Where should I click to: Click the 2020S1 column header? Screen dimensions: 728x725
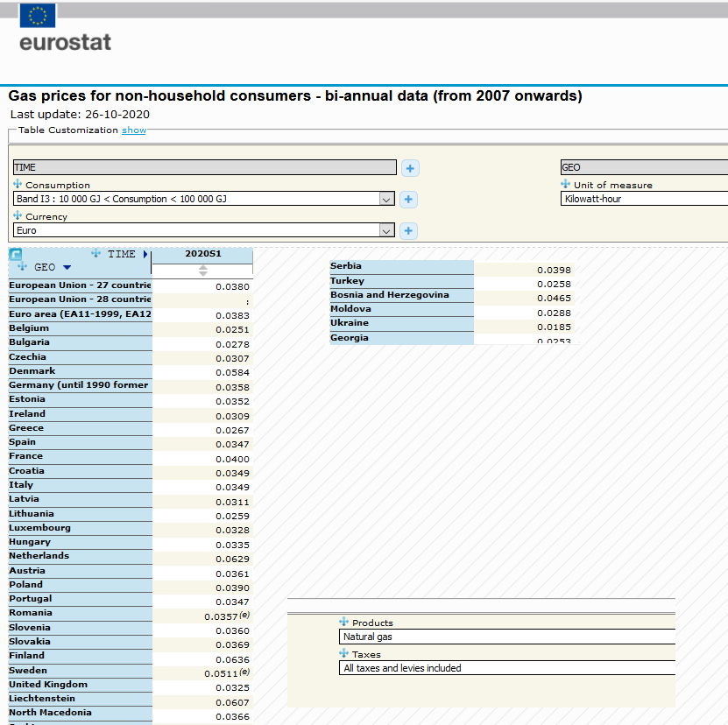click(x=203, y=254)
